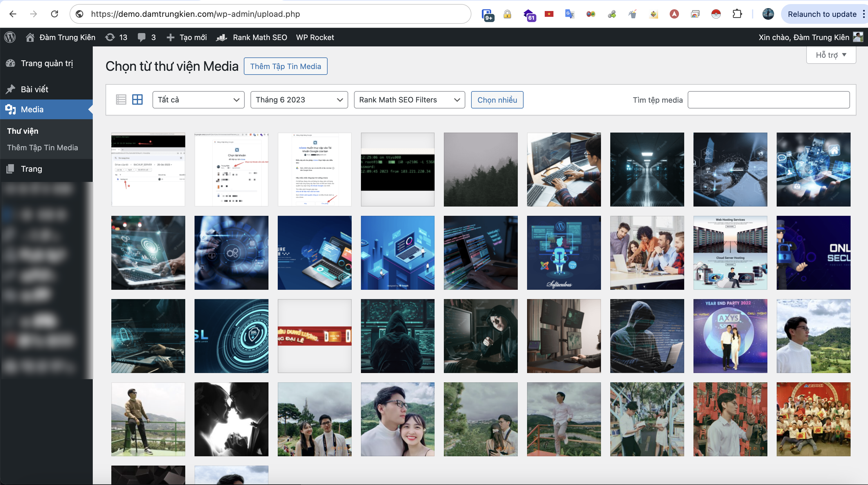Click the Trang pages icon
The width and height of the screenshot is (868, 485).
(10, 169)
